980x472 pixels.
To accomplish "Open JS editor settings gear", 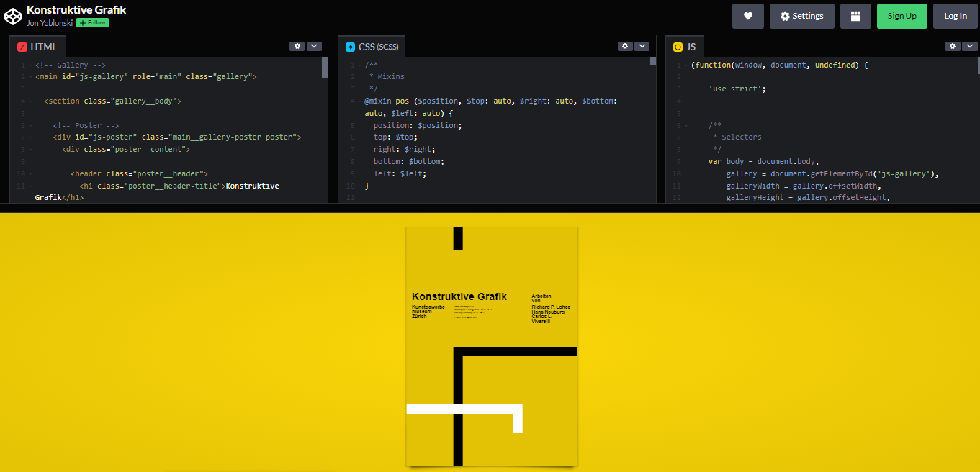I will (x=953, y=46).
